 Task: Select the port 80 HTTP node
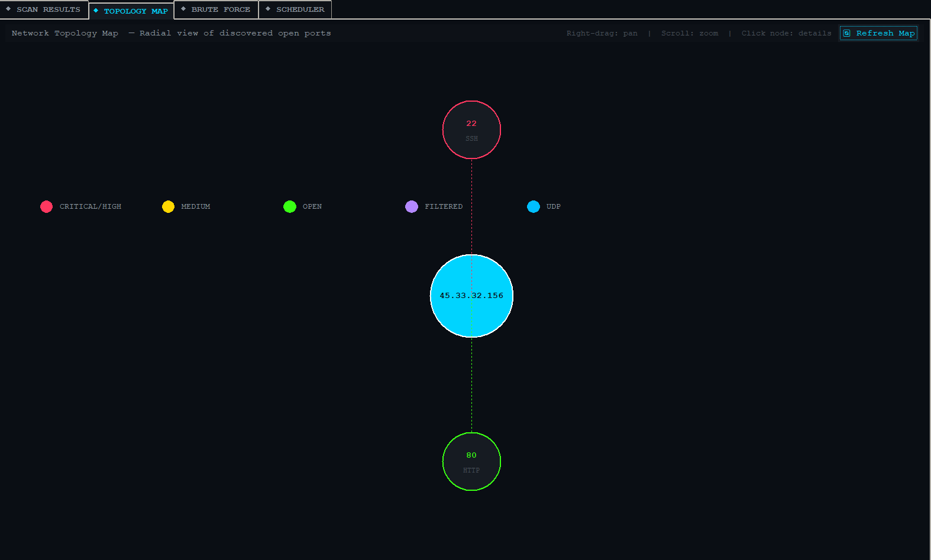pos(471,462)
